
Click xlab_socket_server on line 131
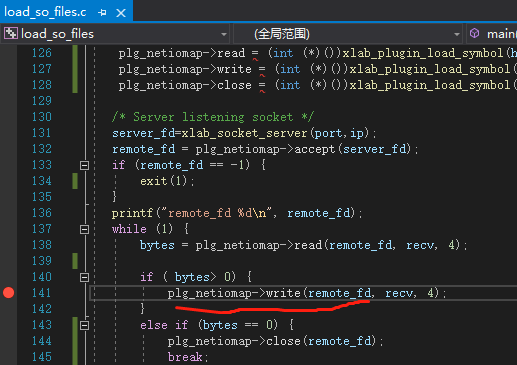coord(244,133)
